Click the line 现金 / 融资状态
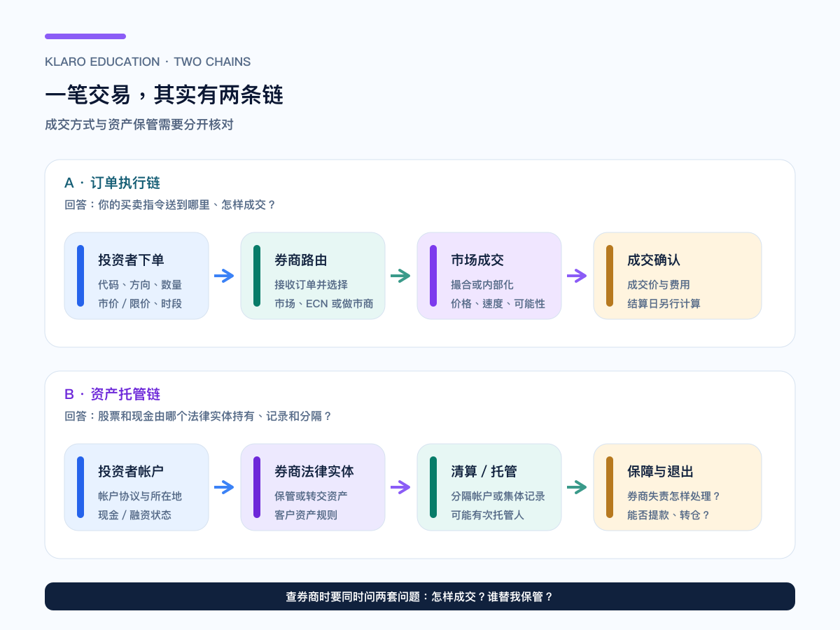Image resolution: width=840 pixels, height=630 pixels. coord(134,515)
